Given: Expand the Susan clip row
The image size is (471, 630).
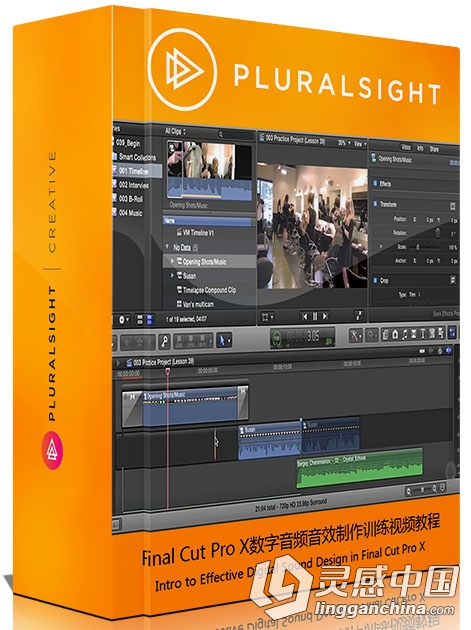Looking at the screenshot, I should point(172,275).
